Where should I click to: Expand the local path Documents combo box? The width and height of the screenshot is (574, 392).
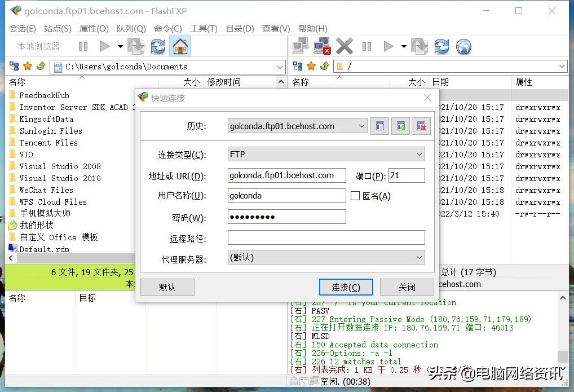tap(280, 67)
